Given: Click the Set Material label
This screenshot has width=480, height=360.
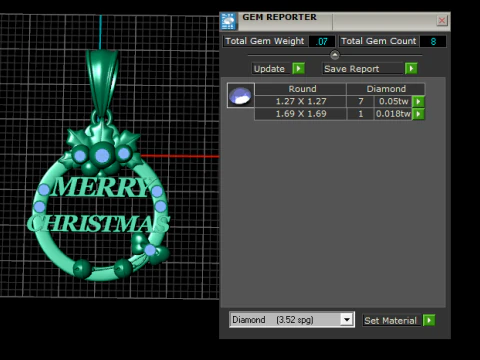Looking at the screenshot, I should click(391, 321).
